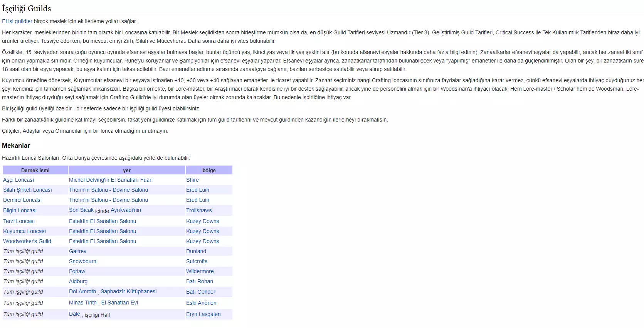Go to the Shire region link
The width and height of the screenshot is (644, 328).
[192, 180]
